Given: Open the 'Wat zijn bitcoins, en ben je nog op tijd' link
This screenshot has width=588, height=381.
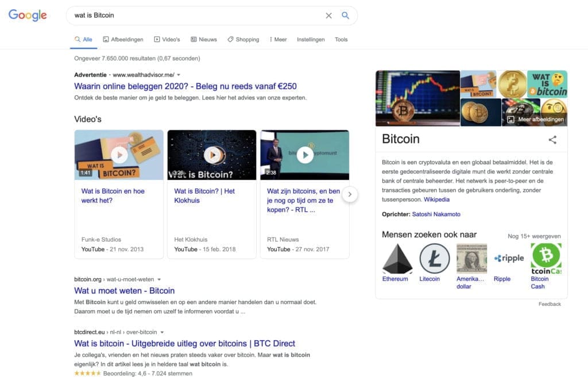Looking at the screenshot, I should point(303,201).
